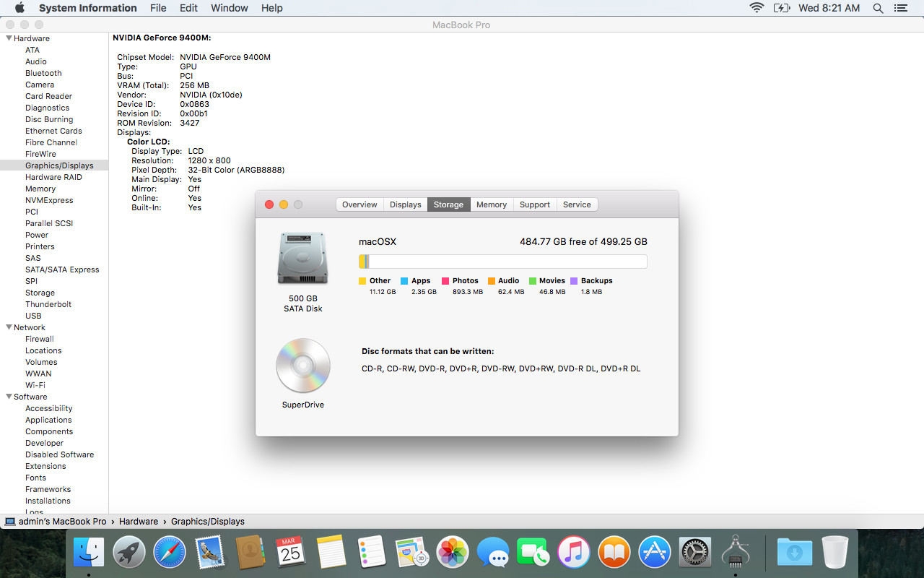
Task: Open the Trash in the Dock
Action: (834, 553)
